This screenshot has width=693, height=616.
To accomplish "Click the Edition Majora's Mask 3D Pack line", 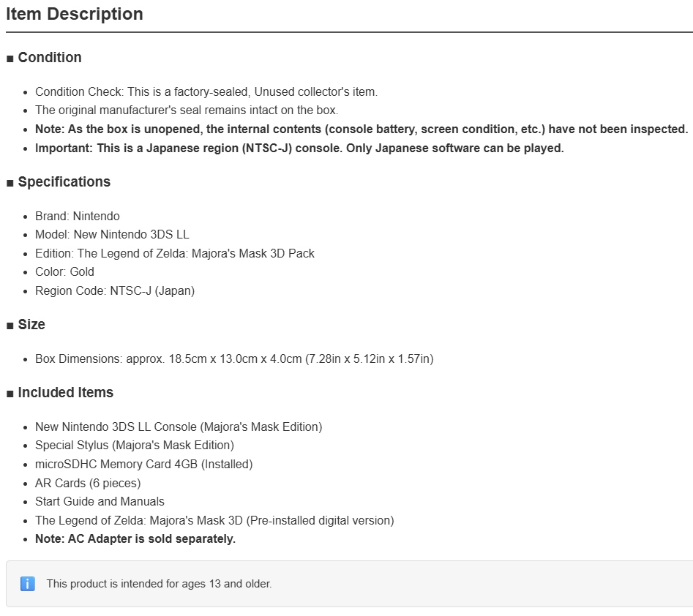I will pos(175,254).
